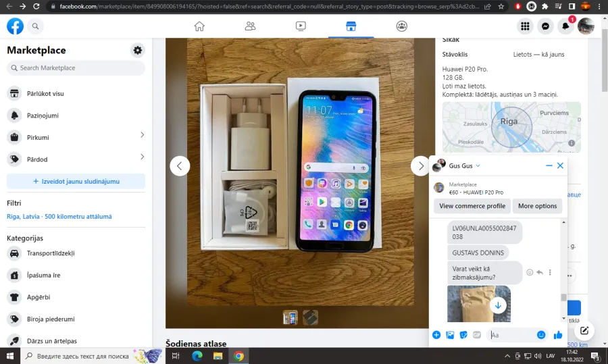
Task: Open the Facebook logo home link
Action: [x=15, y=26]
